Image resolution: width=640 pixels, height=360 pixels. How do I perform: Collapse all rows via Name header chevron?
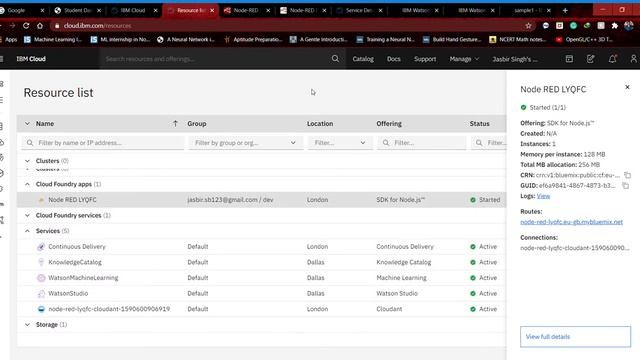(27, 123)
